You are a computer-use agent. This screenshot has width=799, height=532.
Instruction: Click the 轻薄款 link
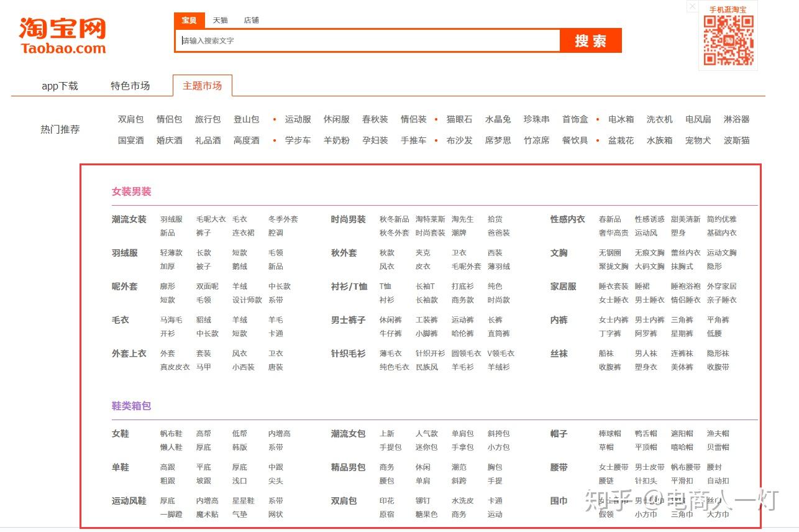pyautogui.click(x=171, y=253)
